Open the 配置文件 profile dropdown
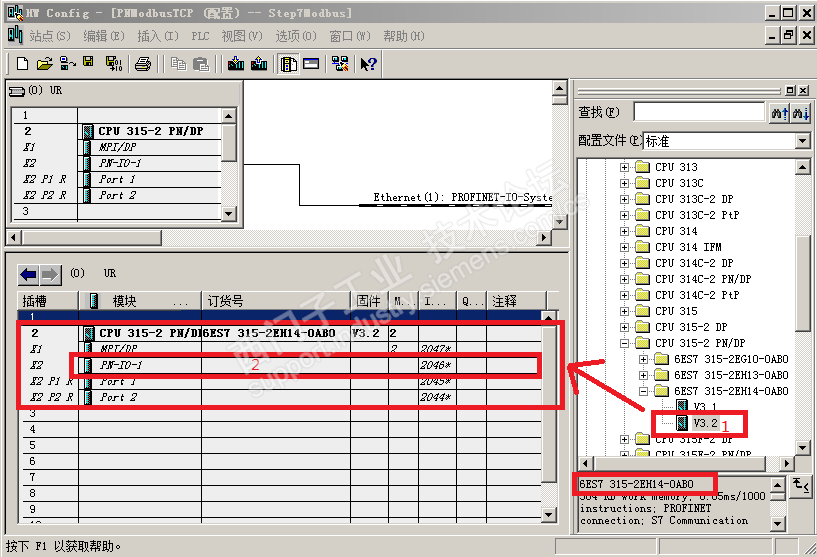This screenshot has width=817, height=557. [x=802, y=141]
